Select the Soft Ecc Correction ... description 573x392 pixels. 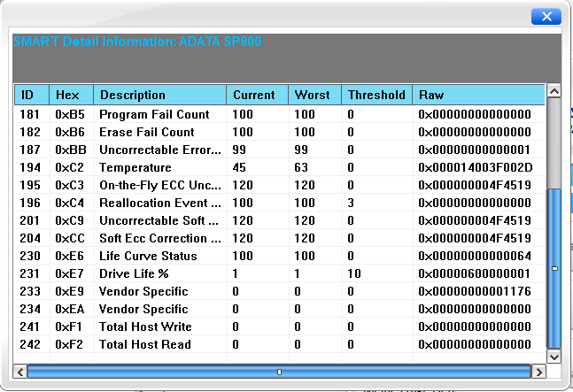click(160, 238)
